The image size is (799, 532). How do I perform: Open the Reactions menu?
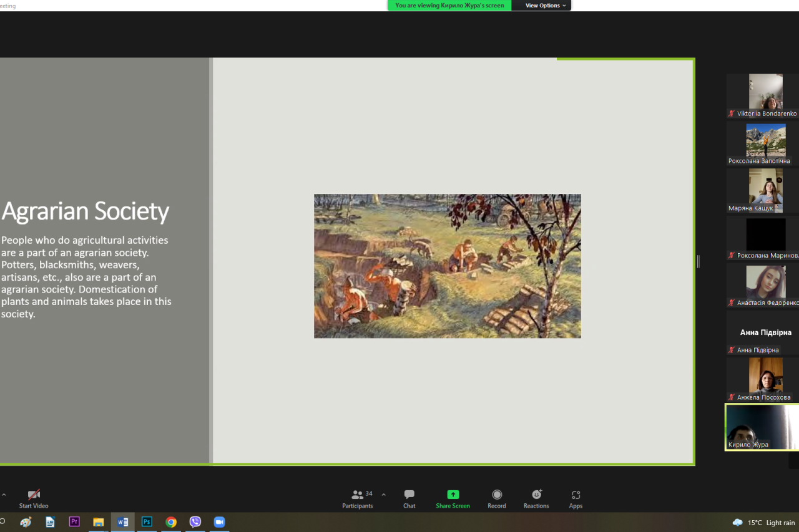[x=536, y=498]
